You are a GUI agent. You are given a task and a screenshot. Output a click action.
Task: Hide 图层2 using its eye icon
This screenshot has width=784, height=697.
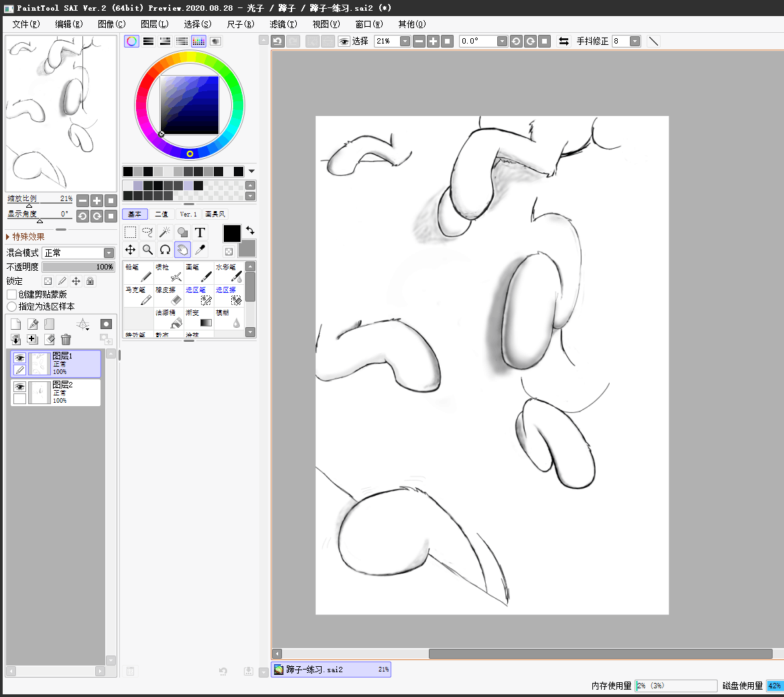[x=19, y=387]
